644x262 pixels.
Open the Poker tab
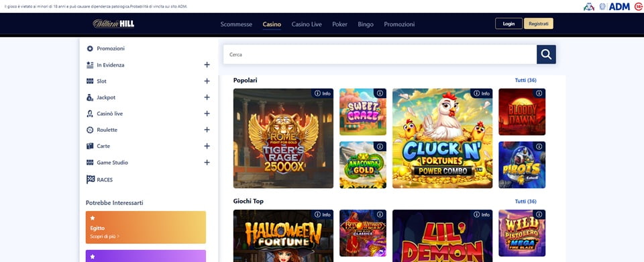339,24
